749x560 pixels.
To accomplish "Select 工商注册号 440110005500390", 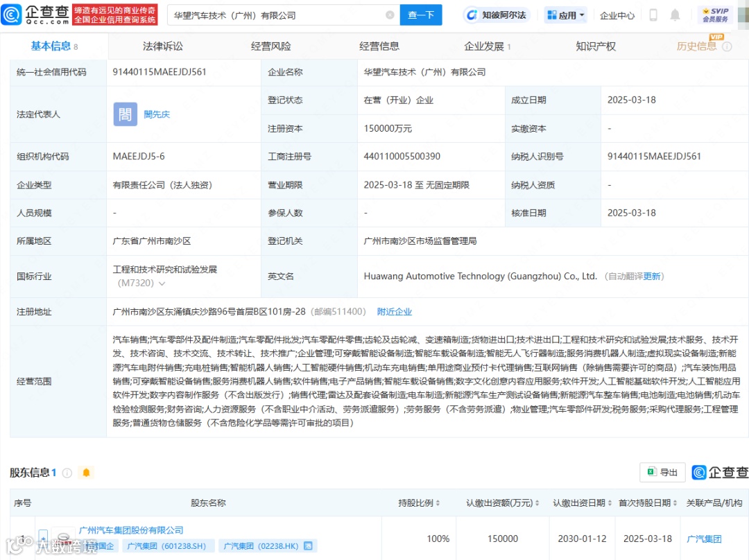I will pos(402,157).
